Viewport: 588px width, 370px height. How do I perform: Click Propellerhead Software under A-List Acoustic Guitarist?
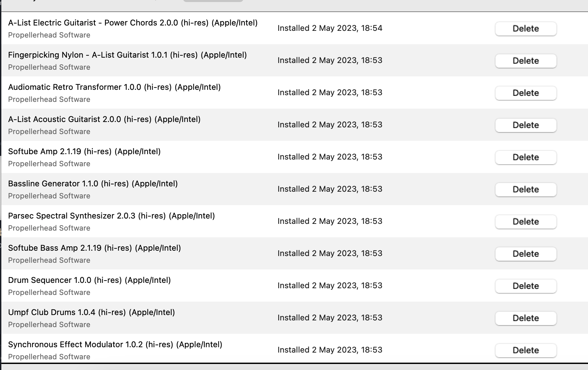click(49, 132)
